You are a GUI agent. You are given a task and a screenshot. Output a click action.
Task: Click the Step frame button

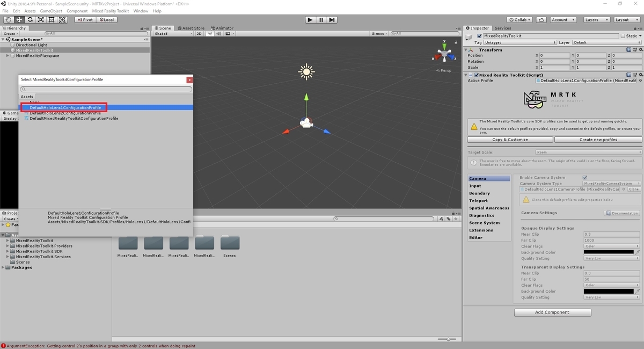pos(332,20)
